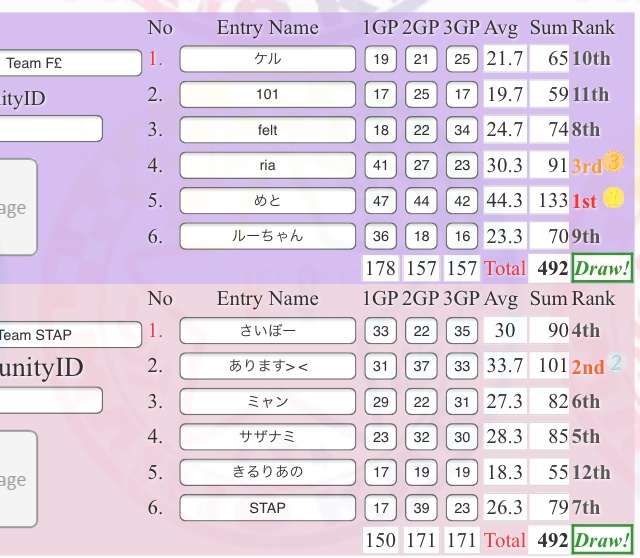Click the Sum column header in top table

click(x=548, y=27)
